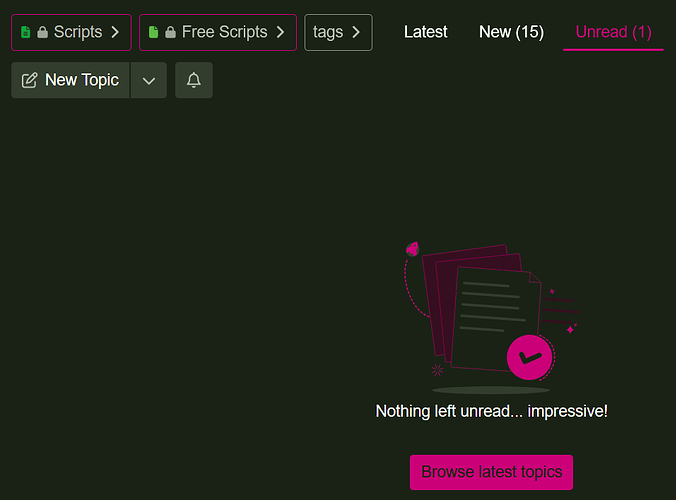Screen dimensions: 676x500
Task: Click Browse latest topics button
Action: 491,472
